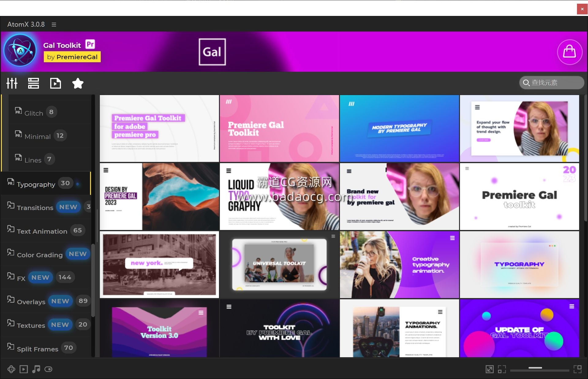This screenshot has width=588, height=379.
Task: Select Toolkit by Premiere Gal with love thumbnail
Action: coord(279,328)
